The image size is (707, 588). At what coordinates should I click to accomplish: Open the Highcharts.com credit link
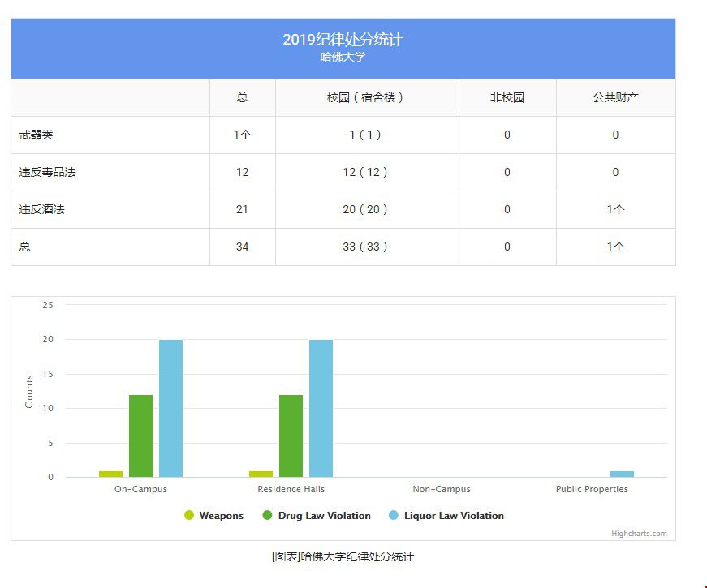(x=639, y=534)
